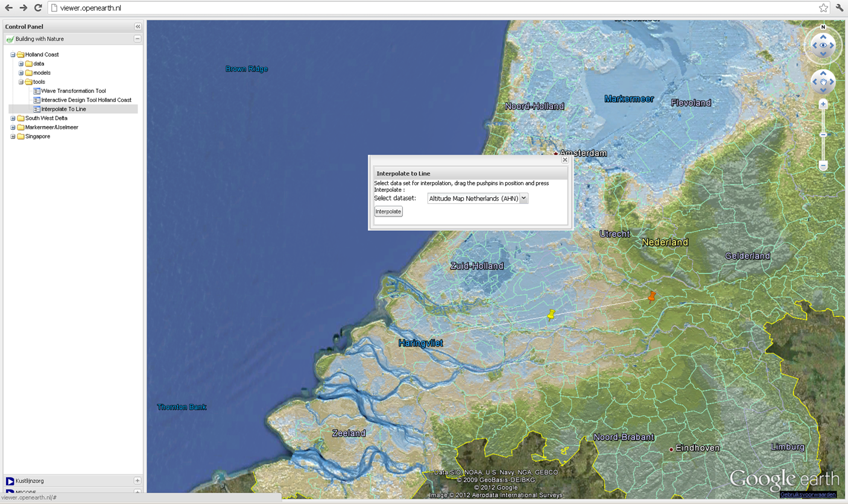The image size is (848, 504).
Task: Click the Kustlijnzorg logo icon
Action: pyautogui.click(x=10, y=481)
